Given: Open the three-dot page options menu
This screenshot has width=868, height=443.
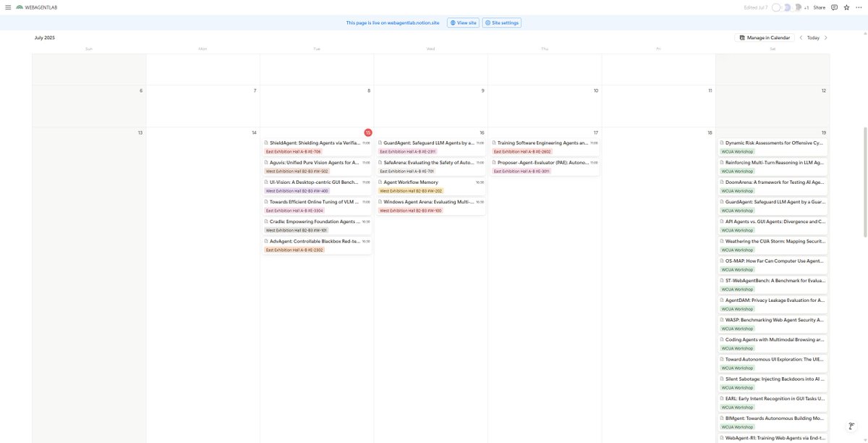Looking at the screenshot, I should 859,7.
